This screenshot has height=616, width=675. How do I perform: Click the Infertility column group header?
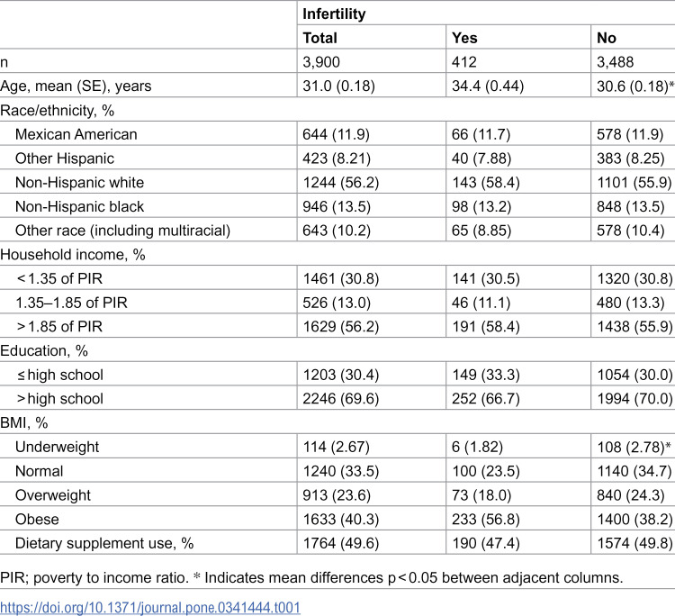334,14
